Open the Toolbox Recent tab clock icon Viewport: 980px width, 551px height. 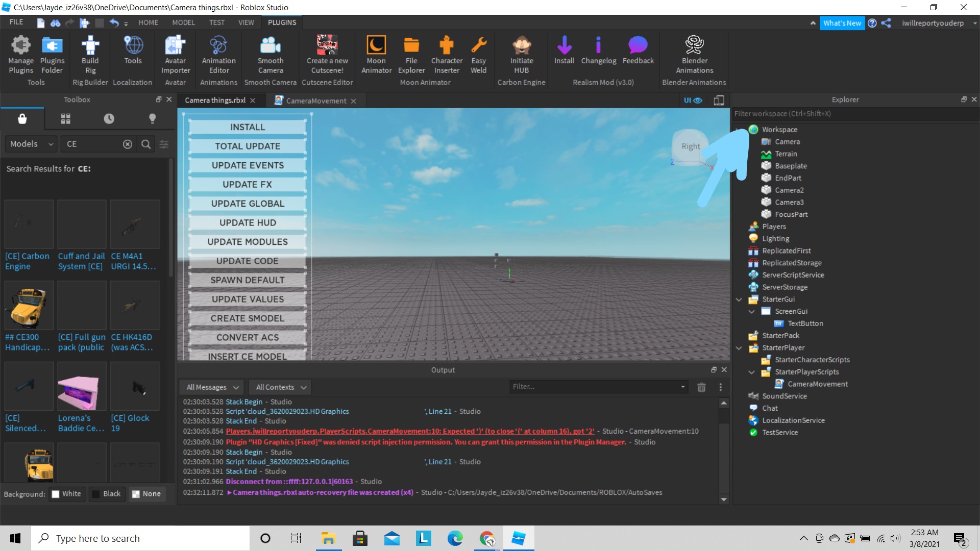pos(109,119)
